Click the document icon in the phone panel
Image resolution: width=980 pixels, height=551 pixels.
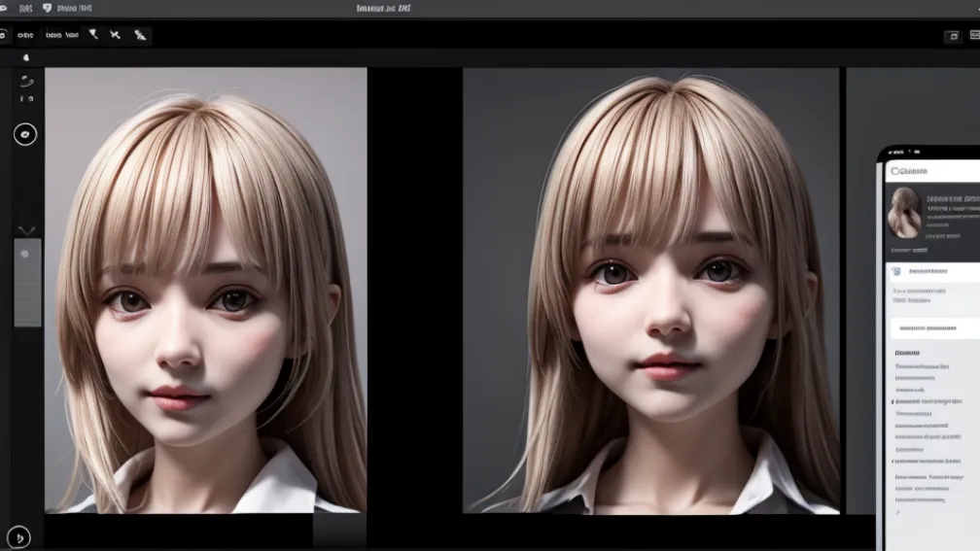[x=896, y=271]
